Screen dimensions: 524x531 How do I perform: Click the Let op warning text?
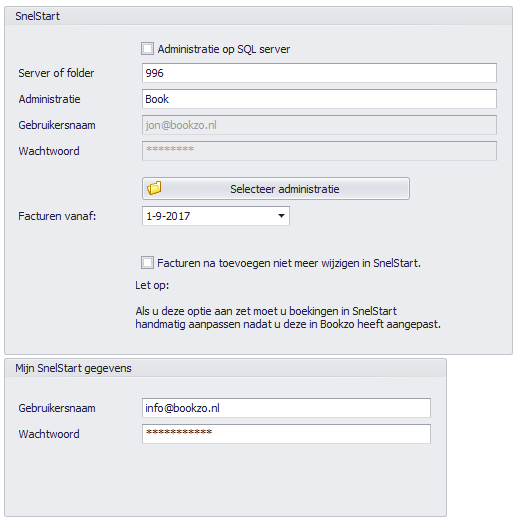[152, 285]
